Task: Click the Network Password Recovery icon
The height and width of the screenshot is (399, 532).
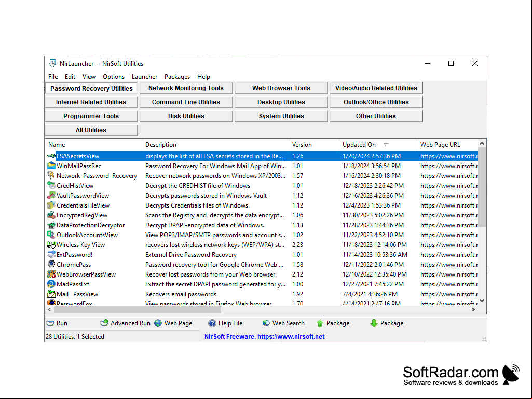Action: coord(51,176)
